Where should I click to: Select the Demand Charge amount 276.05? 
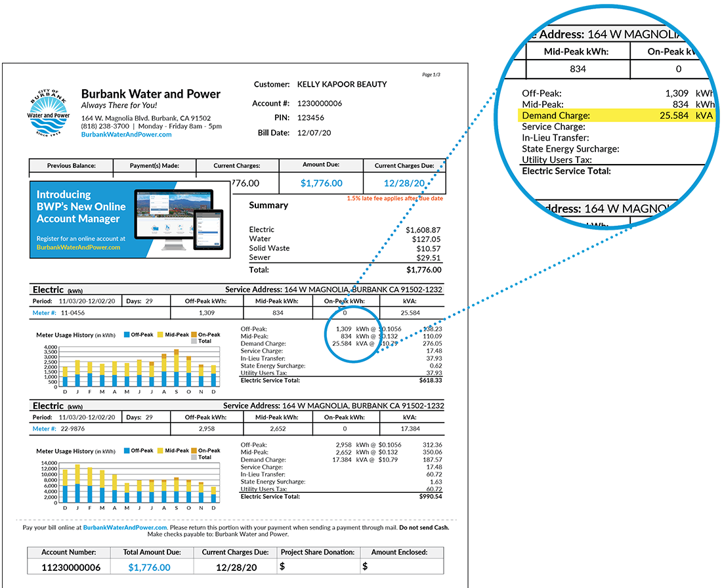click(x=433, y=343)
